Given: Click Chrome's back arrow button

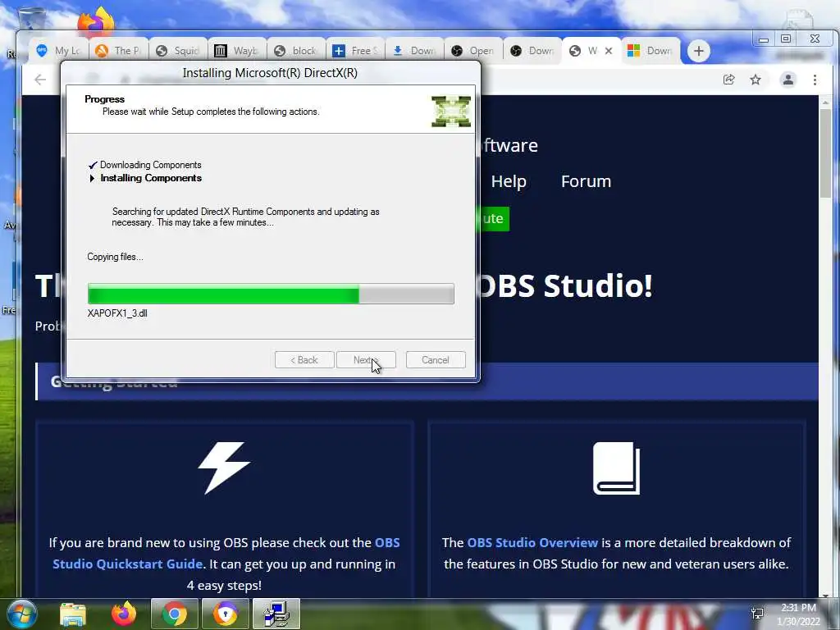Looking at the screenshot, I should [40, 80].
